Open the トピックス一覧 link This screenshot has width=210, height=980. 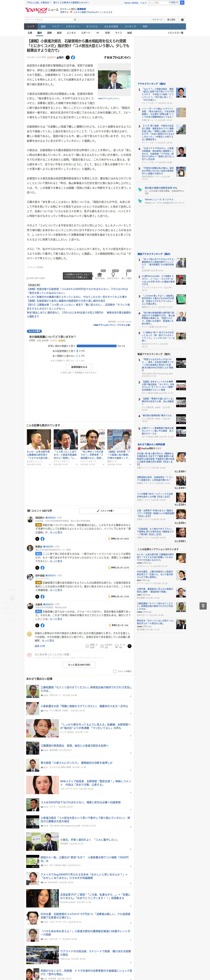coord(175,33)
